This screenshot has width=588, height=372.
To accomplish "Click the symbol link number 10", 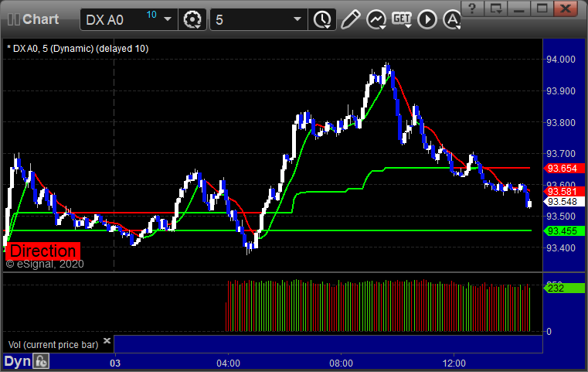I will [151, 15].
